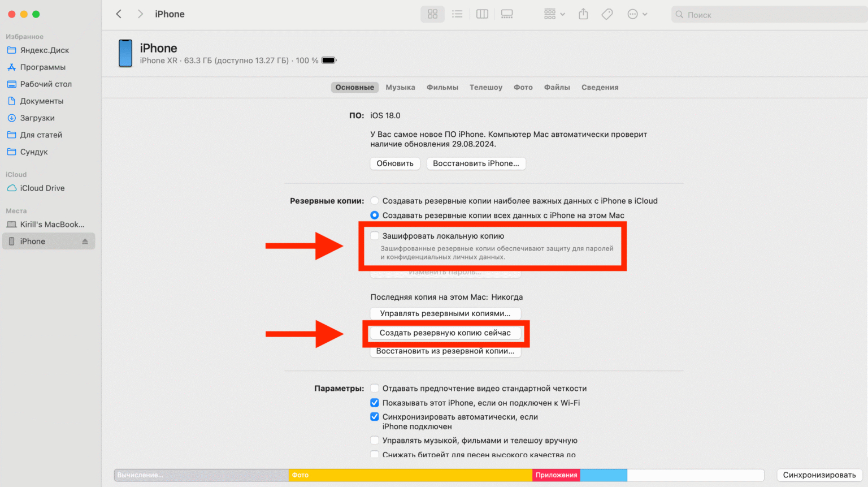Screen dimensions: 868x487
Task: Click the search field Поиск
Action: (770, 15)
